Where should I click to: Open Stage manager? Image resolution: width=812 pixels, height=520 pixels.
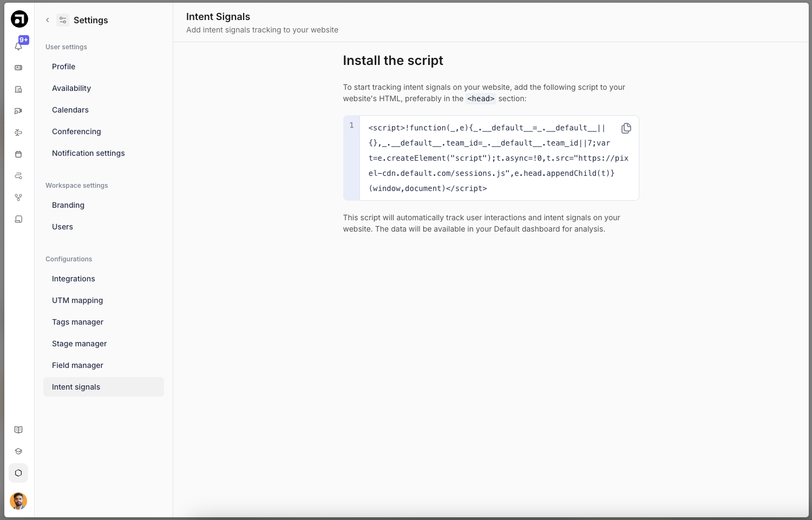103,344
